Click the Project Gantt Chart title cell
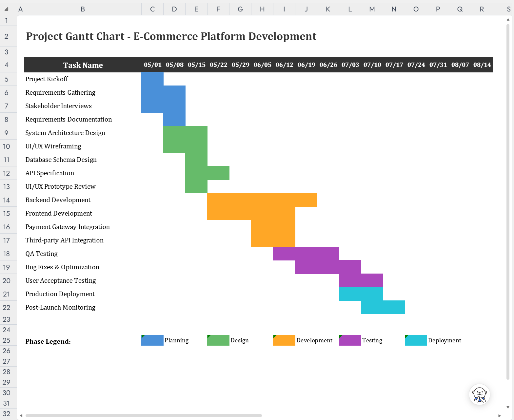This screenshot has height=420, width=514. (x=171, y=36)
